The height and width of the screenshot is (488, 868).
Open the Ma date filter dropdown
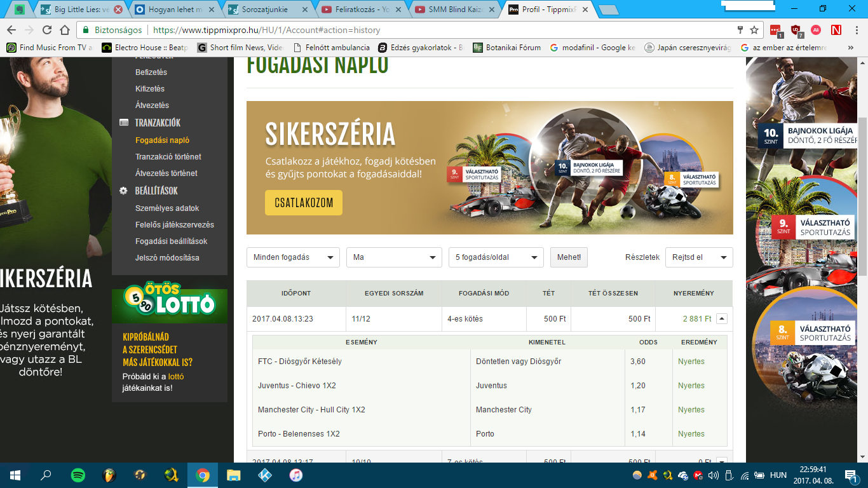point(394,257)
